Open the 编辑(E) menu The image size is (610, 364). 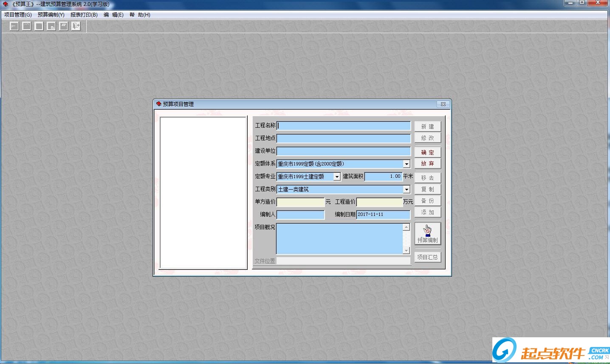113,15
